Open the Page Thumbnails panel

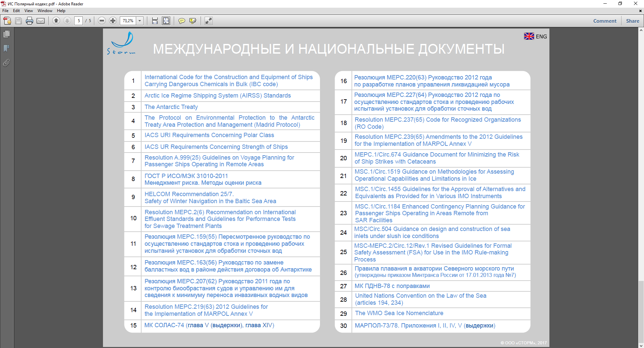coord(6,34)
